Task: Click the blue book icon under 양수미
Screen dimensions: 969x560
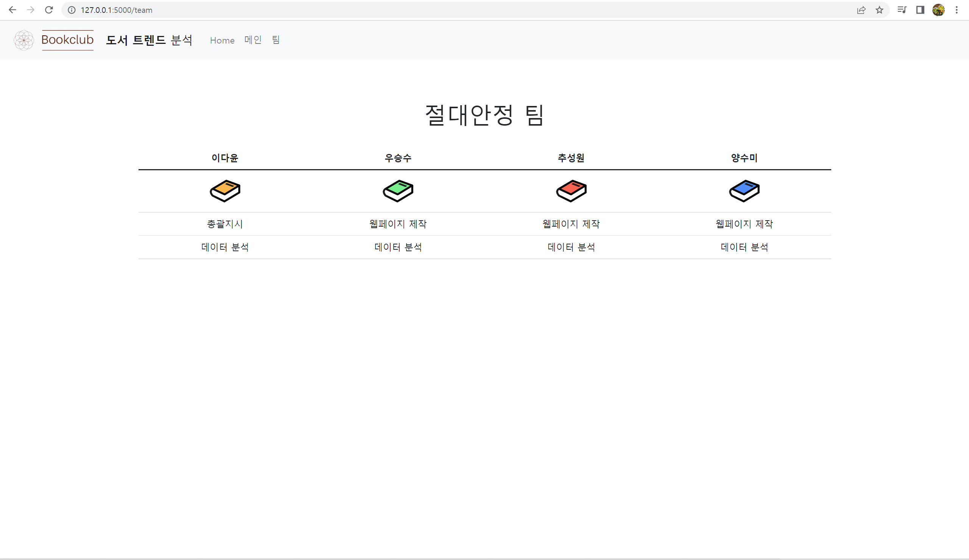Action: pyautogui.click(x=744, y=191)
